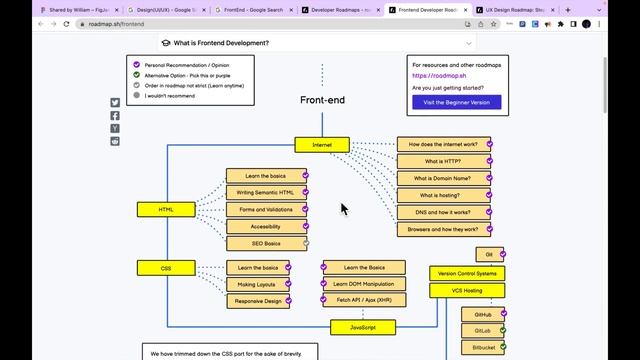The height and width of the screenshot is (360, 640).
Task: Open DNS and how it works topic
Action: tap(444, 212)
